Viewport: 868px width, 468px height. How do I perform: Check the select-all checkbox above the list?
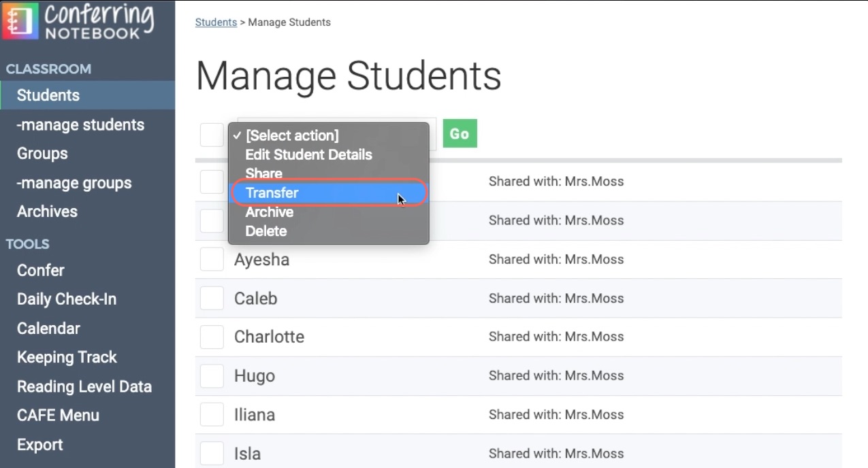point(211,134)
